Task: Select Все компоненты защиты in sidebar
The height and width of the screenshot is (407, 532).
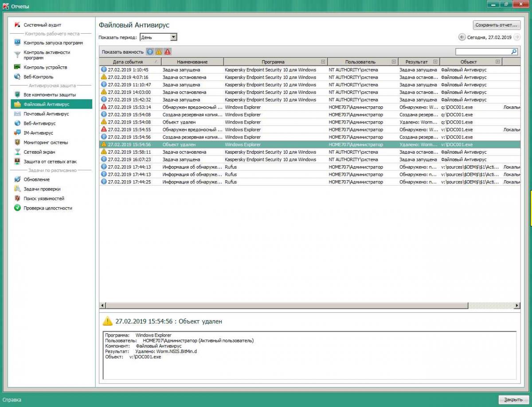Action: [x=49, y=95]
